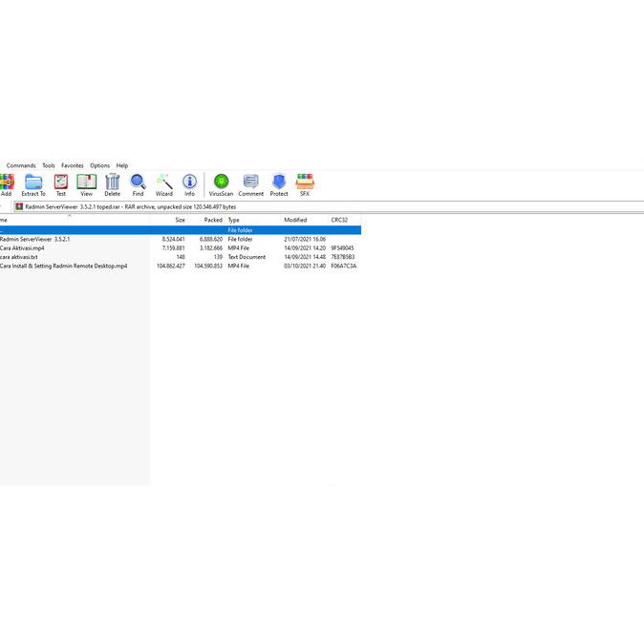Click the modified date 21/07/2021 16.06

(305, 239)
